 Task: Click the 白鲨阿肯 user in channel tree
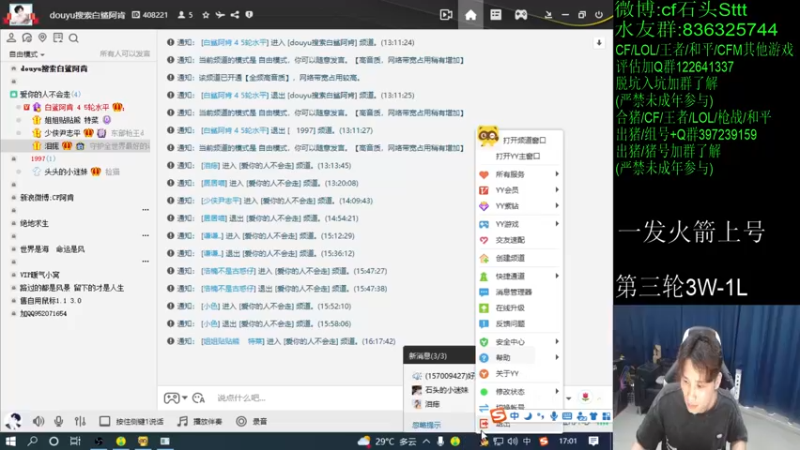click(x=77, y=107)
